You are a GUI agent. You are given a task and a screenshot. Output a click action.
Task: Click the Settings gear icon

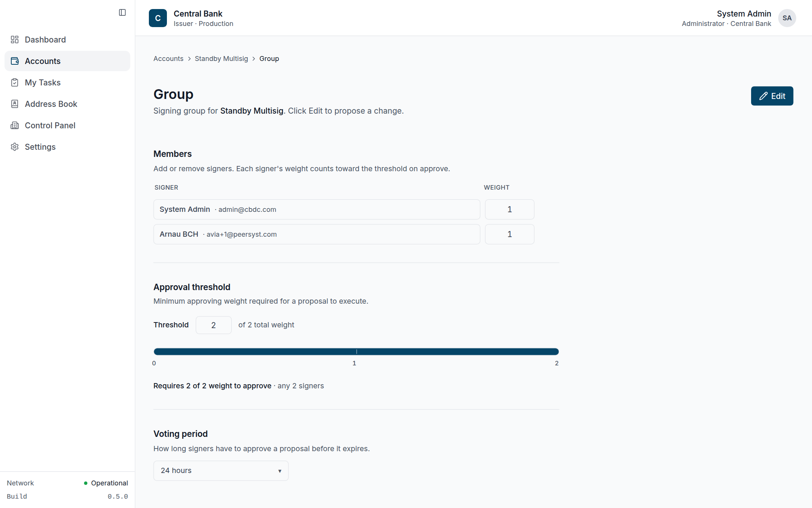pyautogui.click(x=15, y=147)
